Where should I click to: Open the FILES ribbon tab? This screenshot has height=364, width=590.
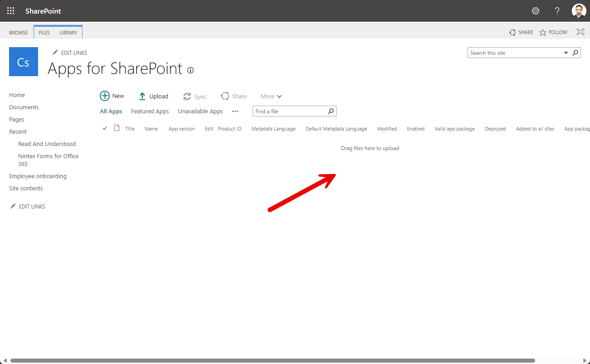click(x=44, y=33)
